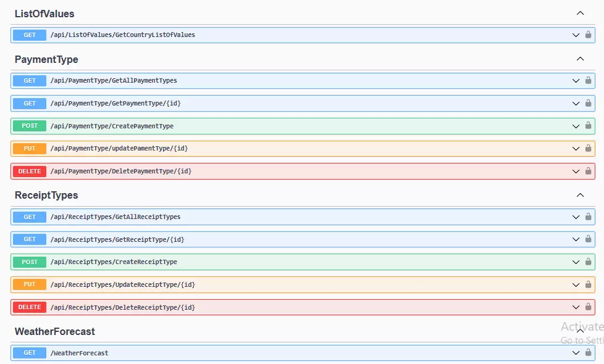Collapse the ReceiptTypes section
Image resolution: width=604 pixels, height=364 pixels.
[579, 194]
